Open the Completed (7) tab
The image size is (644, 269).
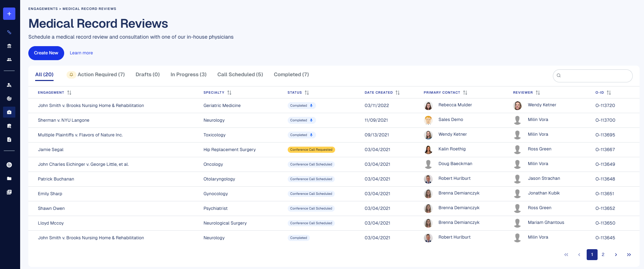[x=291, y=75]
